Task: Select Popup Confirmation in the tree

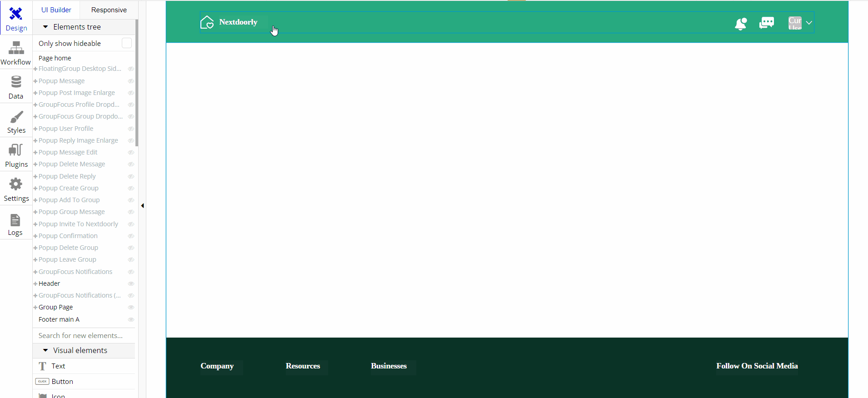Action: click(68, 236)
